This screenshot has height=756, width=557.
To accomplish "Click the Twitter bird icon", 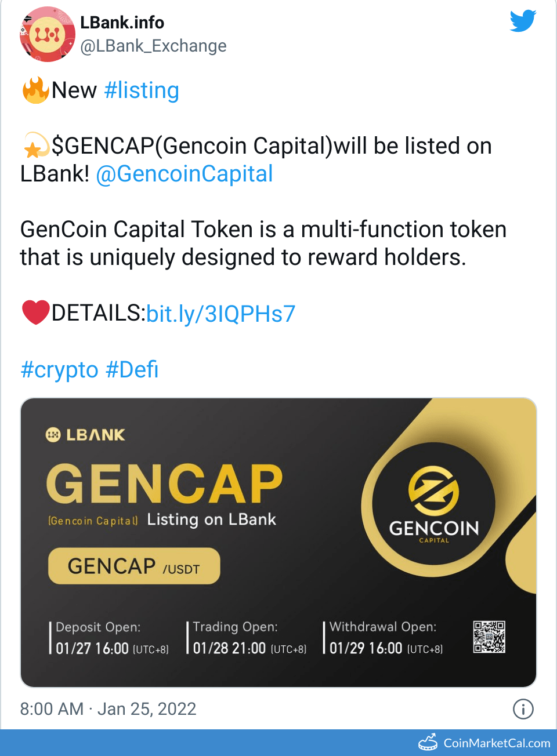I will (523, 21).
